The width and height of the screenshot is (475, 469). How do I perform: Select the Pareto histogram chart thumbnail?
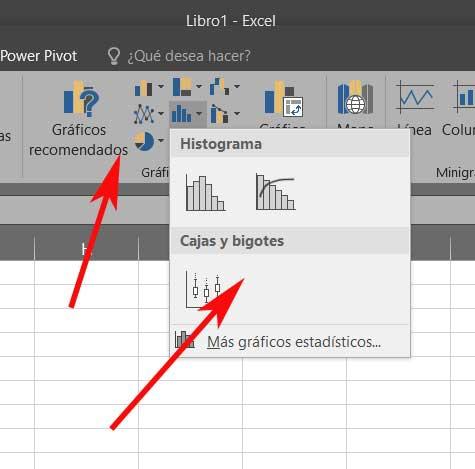tap(276, 192)
